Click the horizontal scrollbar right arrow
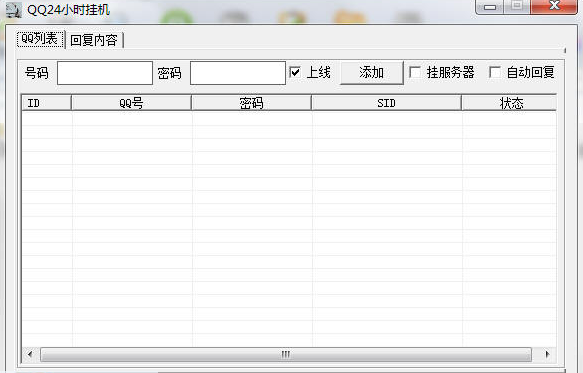Viewport: 583px width, 373px height. point(547,354)
